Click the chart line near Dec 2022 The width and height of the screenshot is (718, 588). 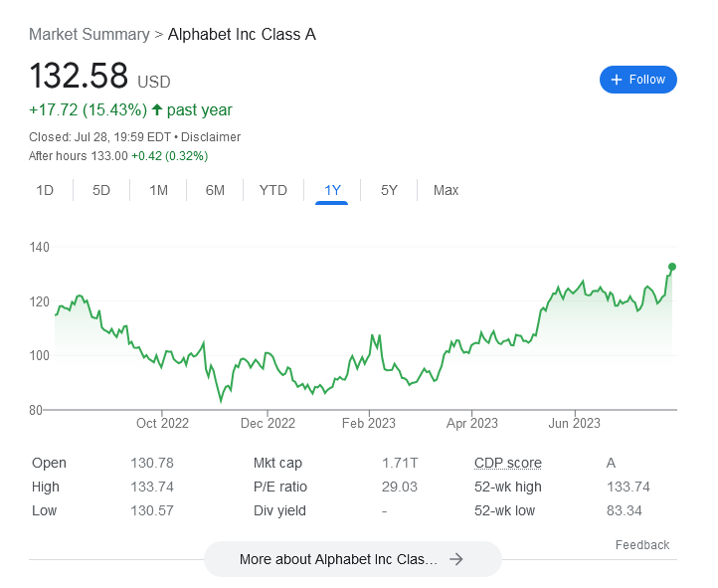(268, 353)
